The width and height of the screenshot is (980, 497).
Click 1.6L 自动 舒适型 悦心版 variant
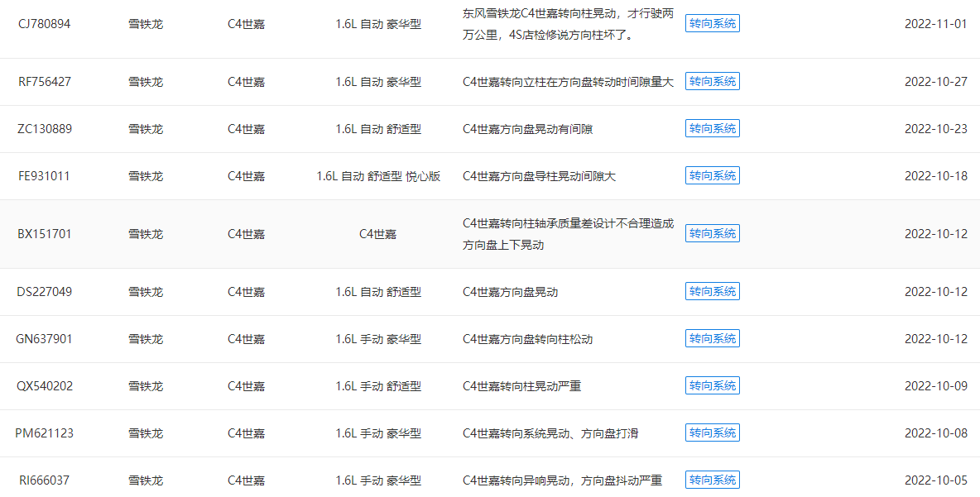coord(378,176)
